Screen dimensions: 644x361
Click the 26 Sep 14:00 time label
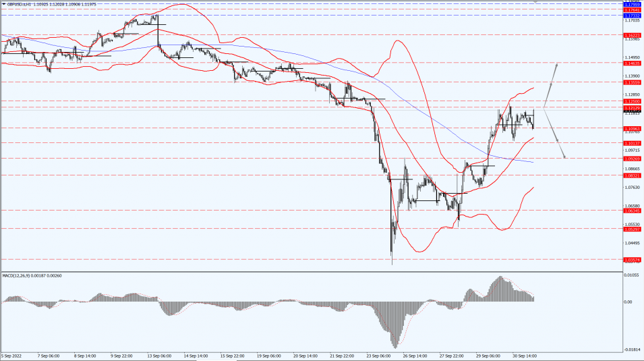coord(414,356)
